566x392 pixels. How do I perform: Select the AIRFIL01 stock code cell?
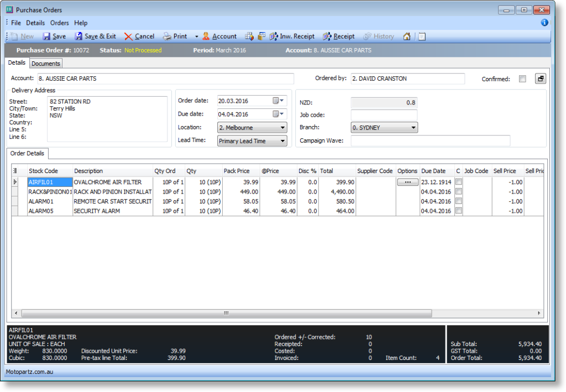click(50, 182)
